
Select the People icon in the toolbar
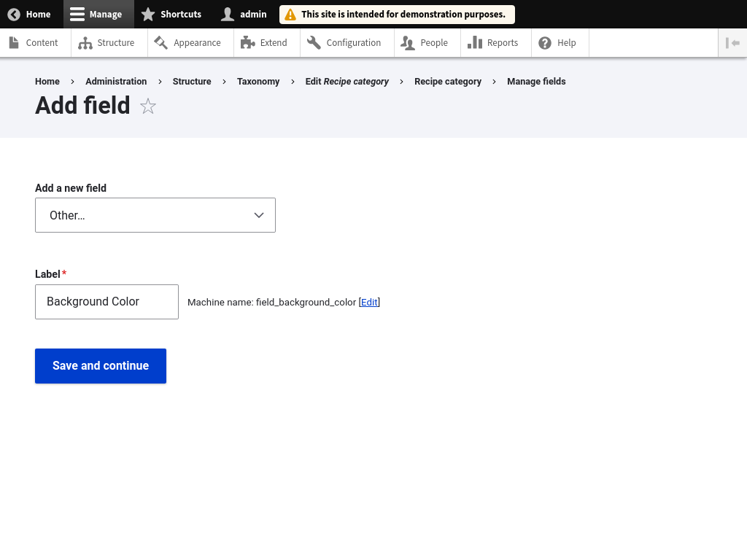click(408, 42)
